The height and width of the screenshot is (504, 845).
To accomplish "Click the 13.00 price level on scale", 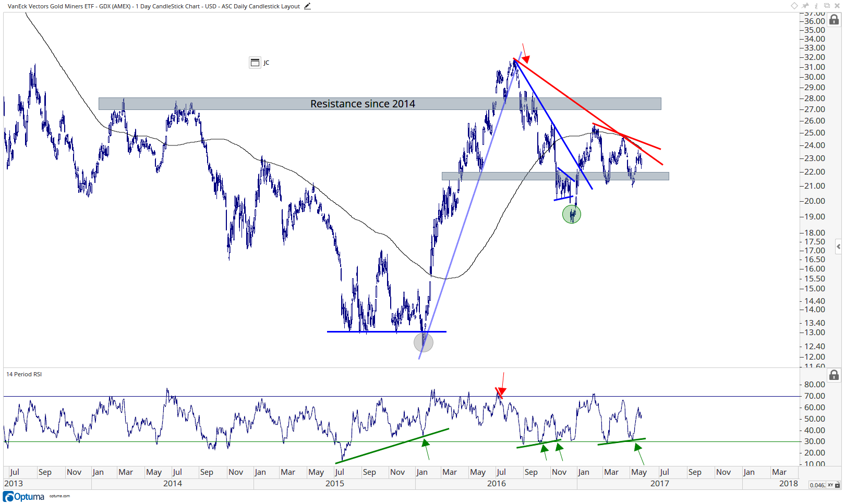I will click(x=815, y=333).
